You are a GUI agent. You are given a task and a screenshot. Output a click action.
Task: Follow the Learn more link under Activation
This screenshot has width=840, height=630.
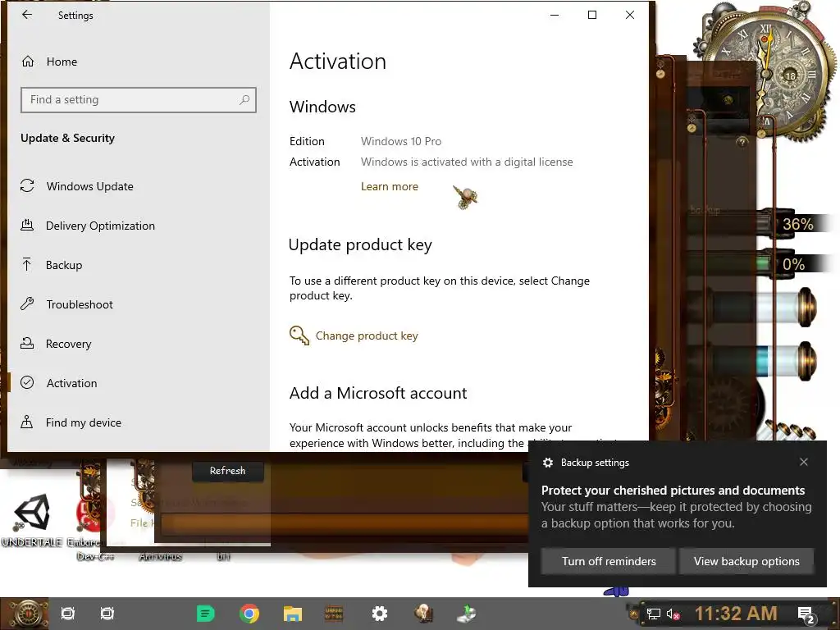pos(390,186)
